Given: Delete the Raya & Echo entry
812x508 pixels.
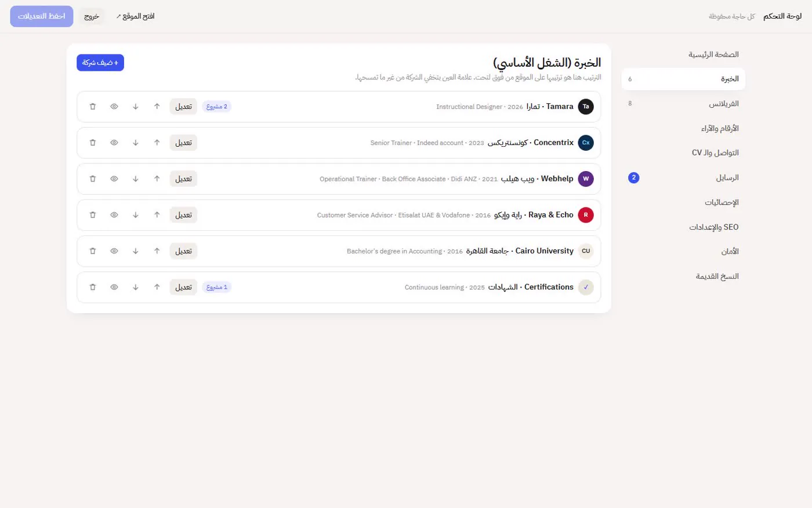Looking at the screenshot, I should tap(93, 215).
